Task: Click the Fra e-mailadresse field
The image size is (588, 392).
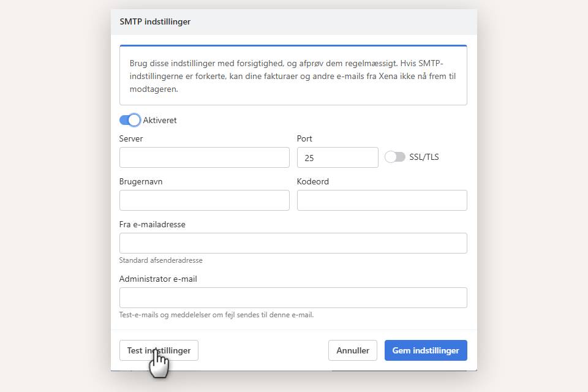Action: pyautogui.click(x=293, y=243)
